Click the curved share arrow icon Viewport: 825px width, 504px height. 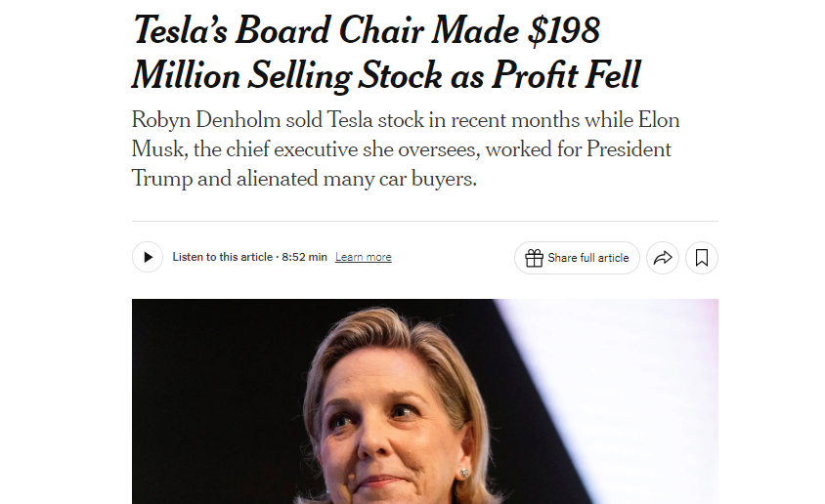click(x=663, y=258)
